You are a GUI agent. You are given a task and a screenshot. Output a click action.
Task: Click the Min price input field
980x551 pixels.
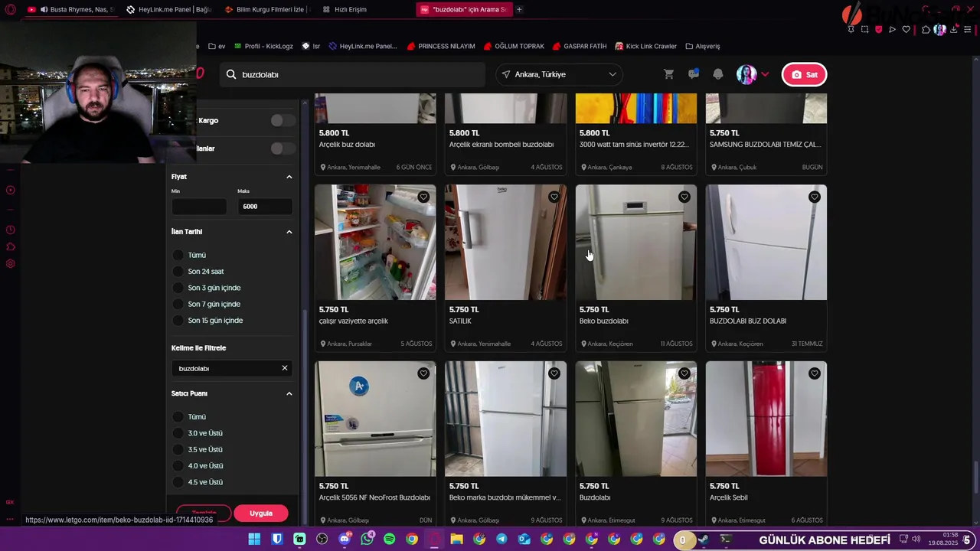[199, 207]
